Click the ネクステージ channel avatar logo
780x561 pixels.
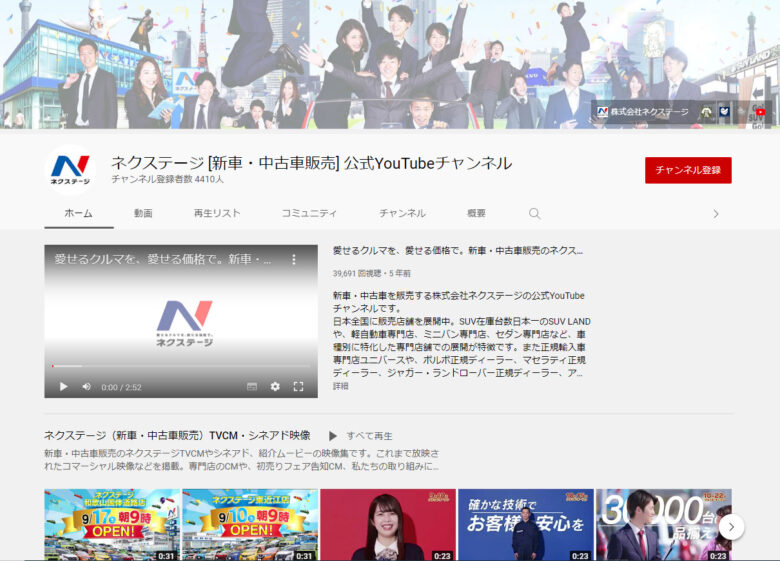click(x=70, y=170)
